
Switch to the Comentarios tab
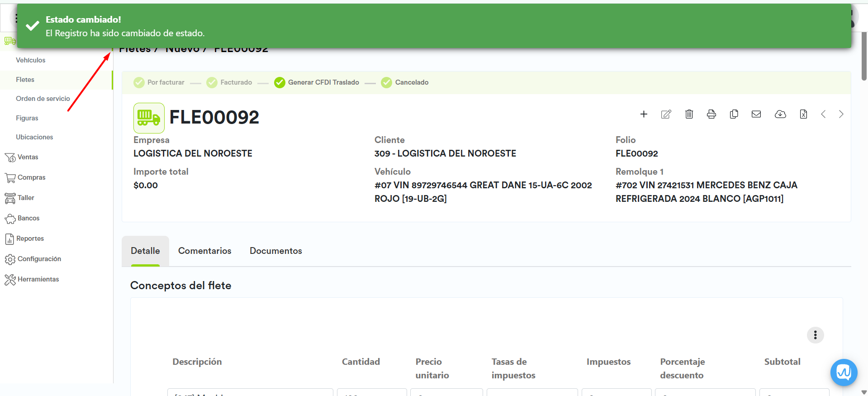click(204, 251)
